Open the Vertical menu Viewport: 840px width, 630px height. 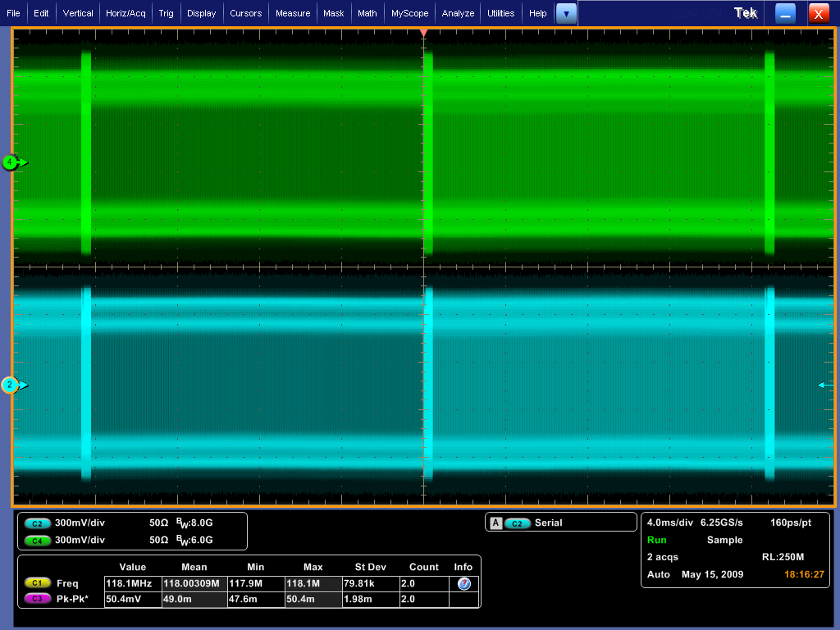pyautogui.click(x=78, y=13)
